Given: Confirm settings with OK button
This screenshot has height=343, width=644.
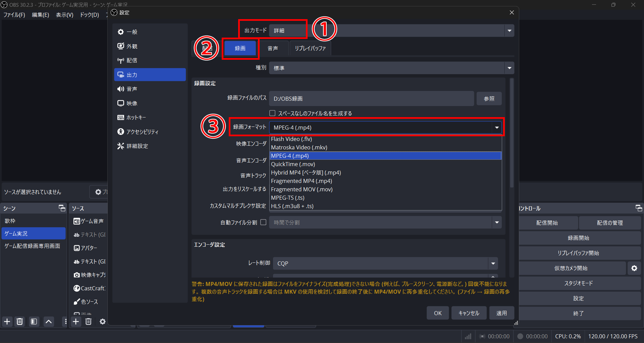Looking at the screenshot, I should click(x=438, y=313).
